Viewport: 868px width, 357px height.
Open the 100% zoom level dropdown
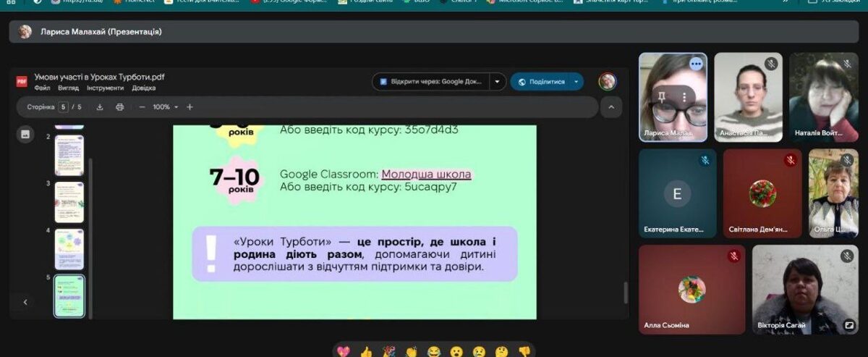(x=165, y=107)
